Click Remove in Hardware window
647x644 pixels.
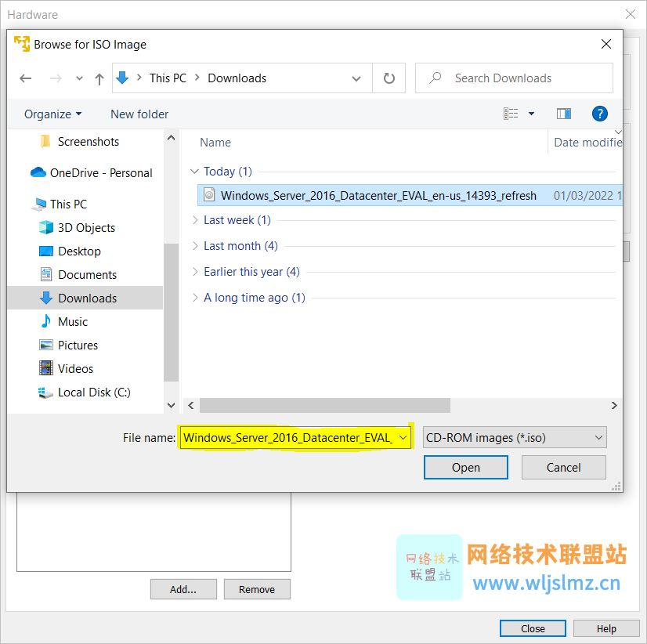point(257,589)
